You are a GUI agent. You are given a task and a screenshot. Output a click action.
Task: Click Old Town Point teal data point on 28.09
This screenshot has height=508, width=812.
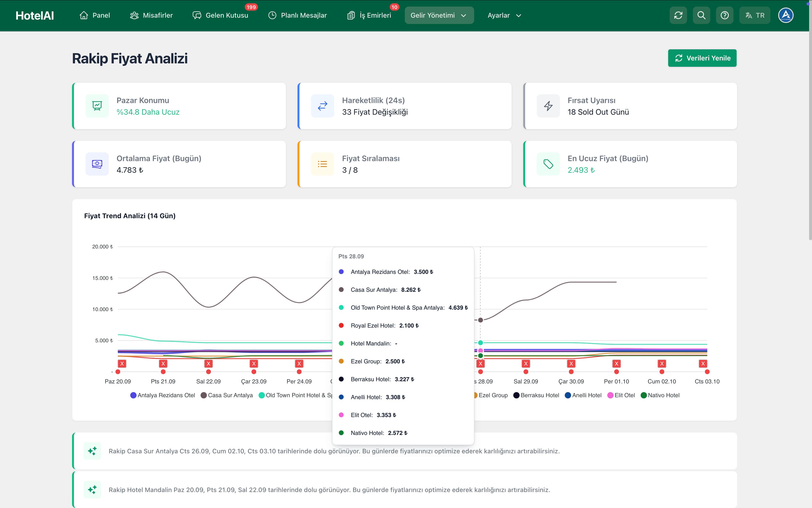pyautogui.click(x=480, y=343)
